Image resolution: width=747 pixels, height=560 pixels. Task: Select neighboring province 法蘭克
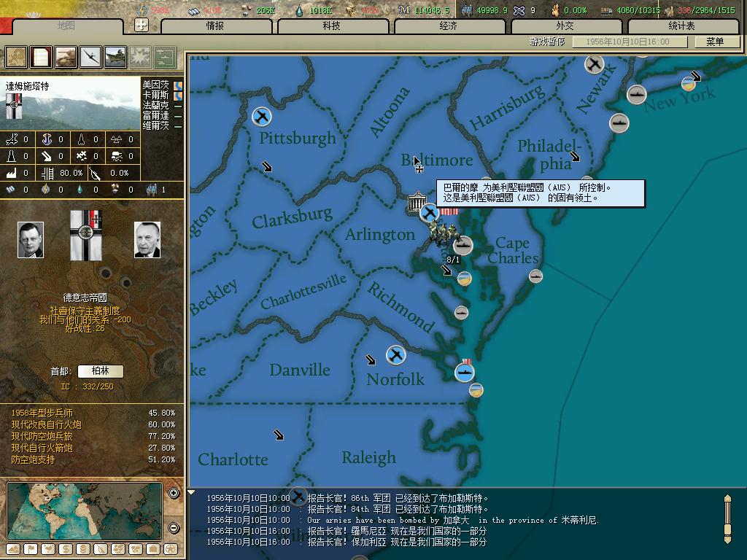coord(156,105)
